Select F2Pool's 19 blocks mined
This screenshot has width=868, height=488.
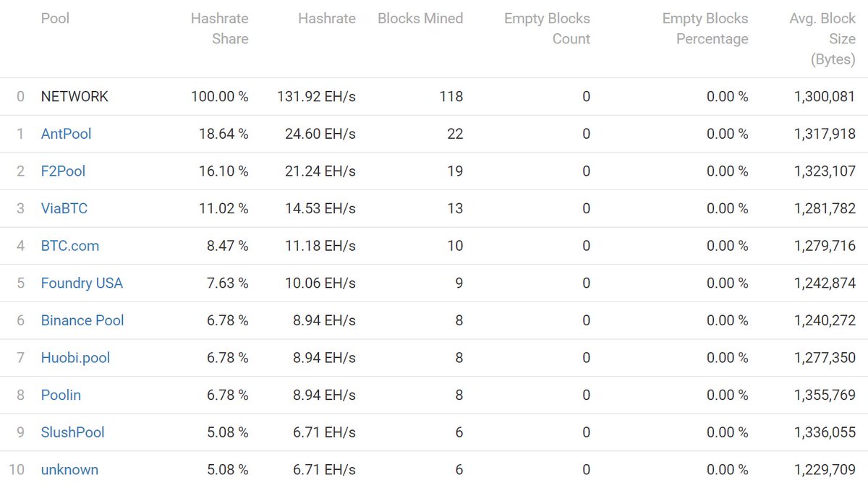tap(455, 171)
